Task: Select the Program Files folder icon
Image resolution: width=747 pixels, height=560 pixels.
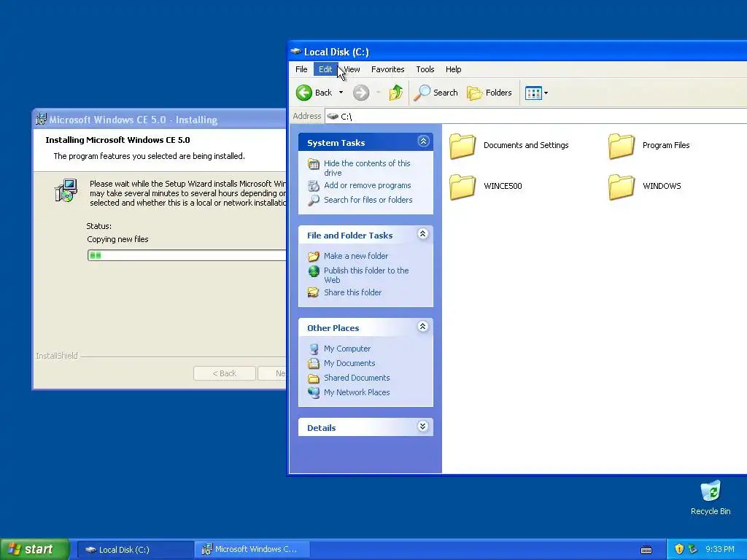Action: [622, 146]
